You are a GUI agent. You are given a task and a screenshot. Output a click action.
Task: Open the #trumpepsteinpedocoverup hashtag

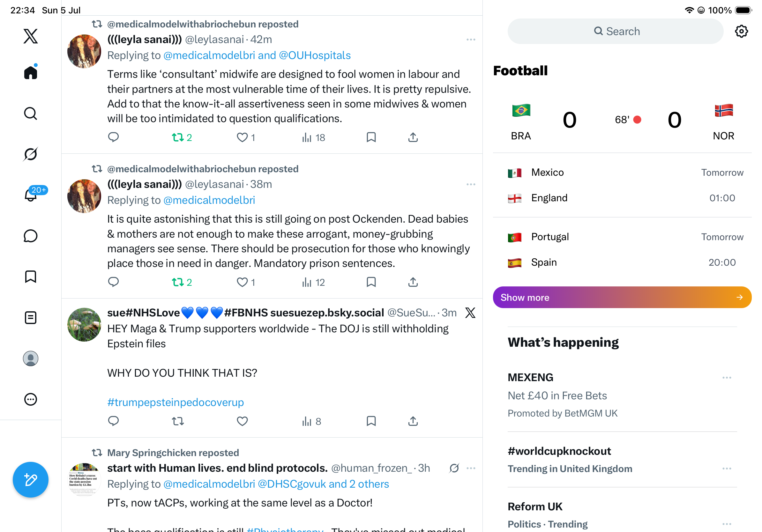tap(176, 402)
